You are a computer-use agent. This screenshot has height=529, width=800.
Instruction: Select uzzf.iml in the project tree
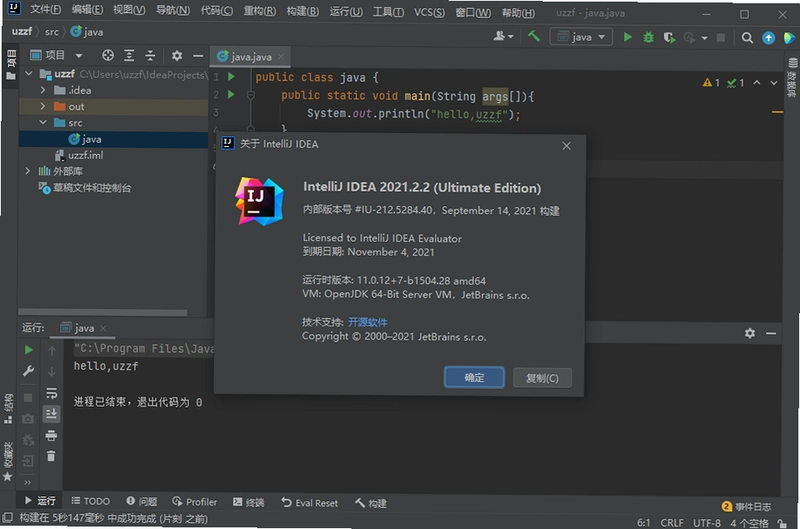click(x=79, y=155)
